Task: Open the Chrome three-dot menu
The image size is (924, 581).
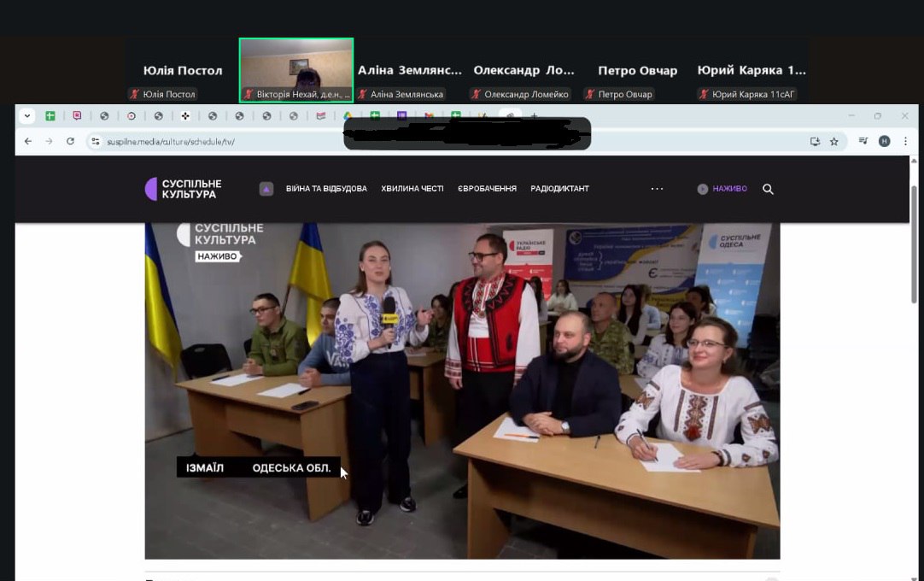Action: [x=905, y=141]
